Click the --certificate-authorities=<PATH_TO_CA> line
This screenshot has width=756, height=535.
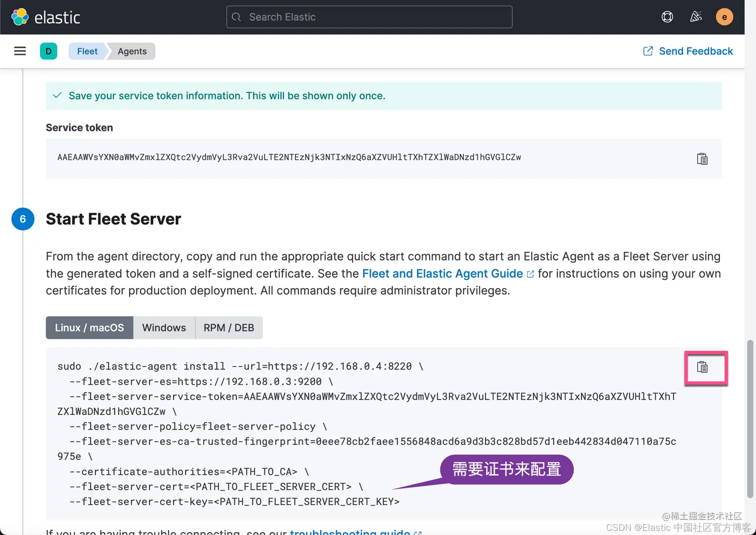(189, 471)
